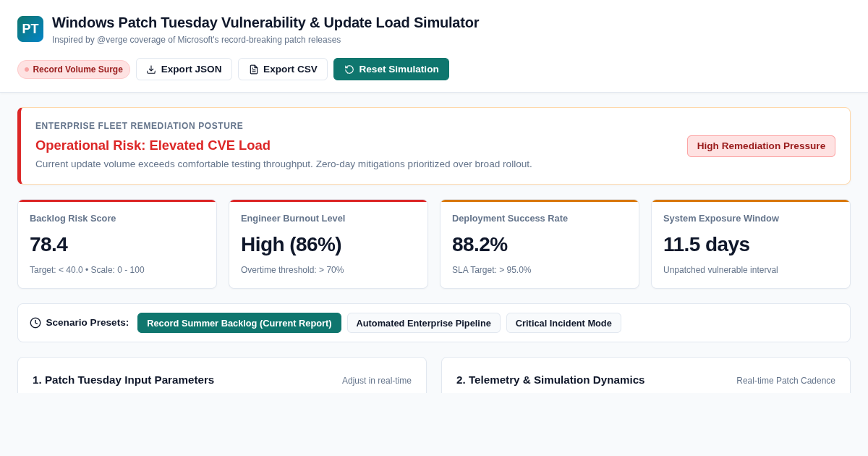Click the Patch Tuesday Input Parameters heading
Image resolution: width=868 pixels, height=456 pixels.
tap(123, 380)
